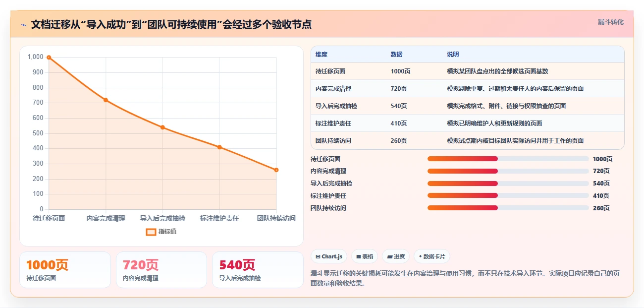This screenshot has height=308, width=644.
Task: Click the chart data point at 待迁移页面
Action: pyautogui.click(x=49, y=58)
